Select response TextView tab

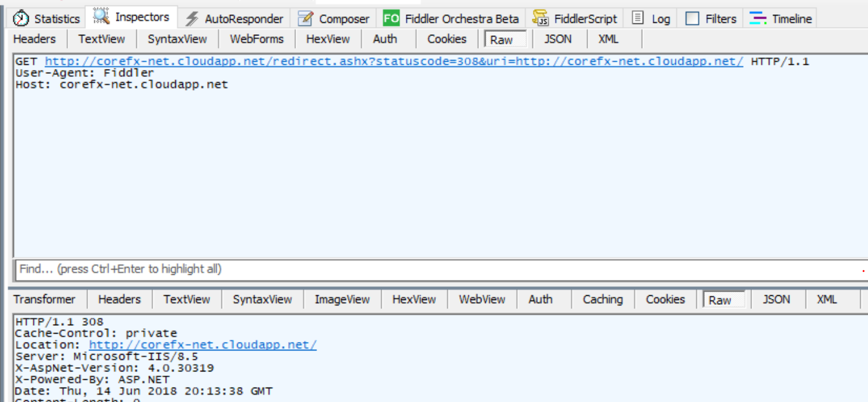click(x=187, y=299)
